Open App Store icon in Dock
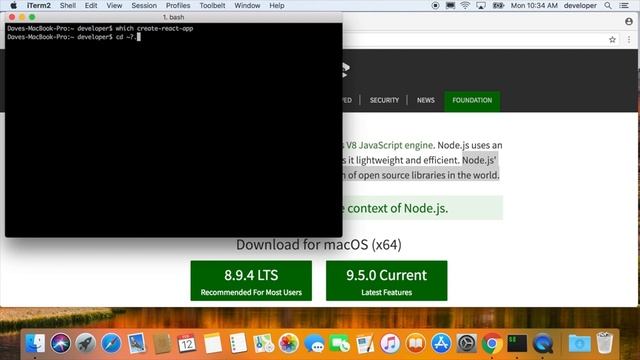The width and height of the screenshot is (640, 360). [x=441, y=343]
